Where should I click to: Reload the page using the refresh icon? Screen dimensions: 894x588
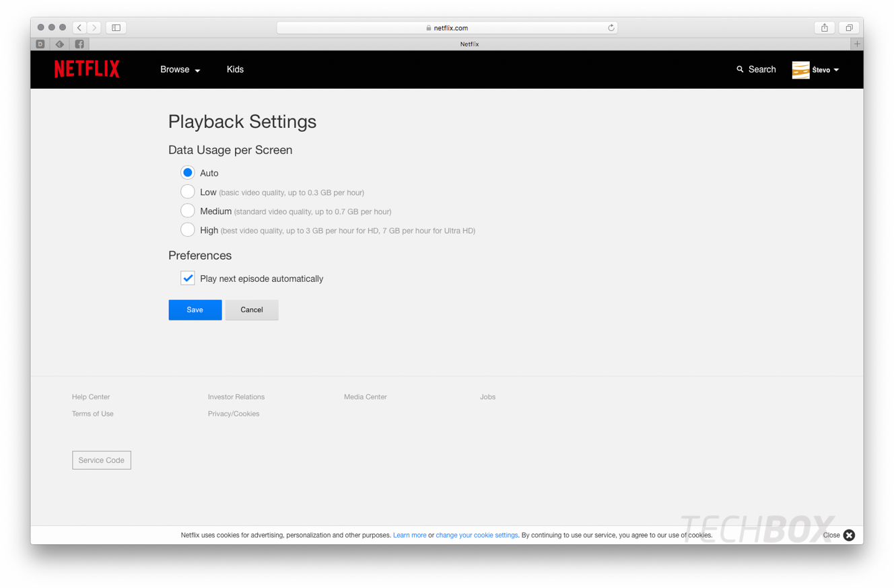click(x=611, y=28)
